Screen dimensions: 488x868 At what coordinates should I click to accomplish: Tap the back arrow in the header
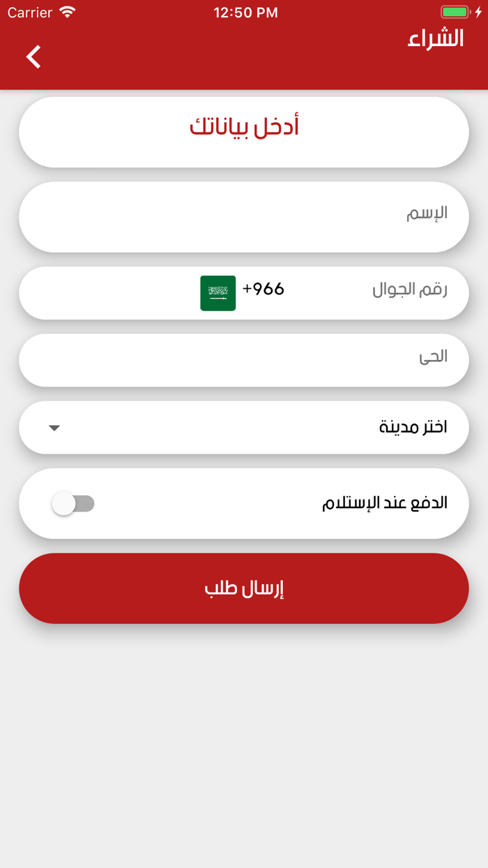[32, 57]
